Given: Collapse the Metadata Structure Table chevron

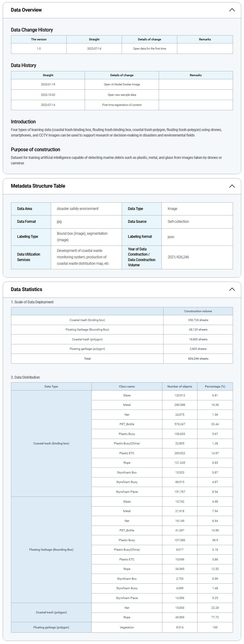Looking at the screenshot, I should pyautogui.click(x=232, y=186).
